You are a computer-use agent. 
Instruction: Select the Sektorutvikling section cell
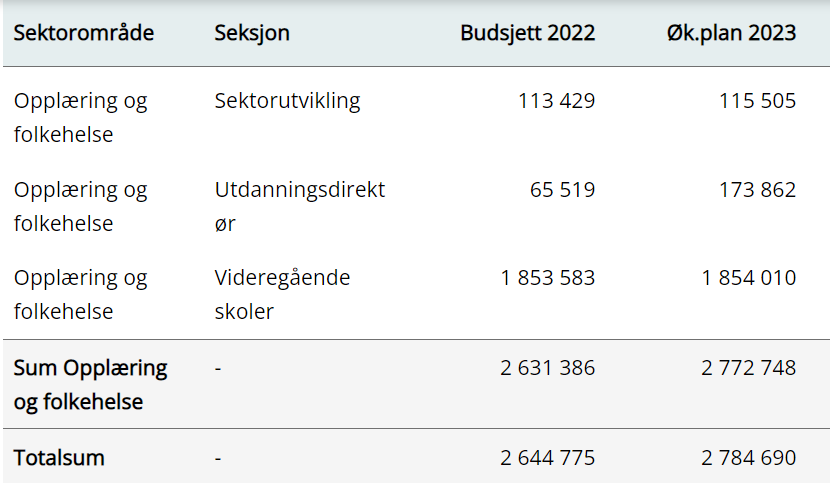287,101
